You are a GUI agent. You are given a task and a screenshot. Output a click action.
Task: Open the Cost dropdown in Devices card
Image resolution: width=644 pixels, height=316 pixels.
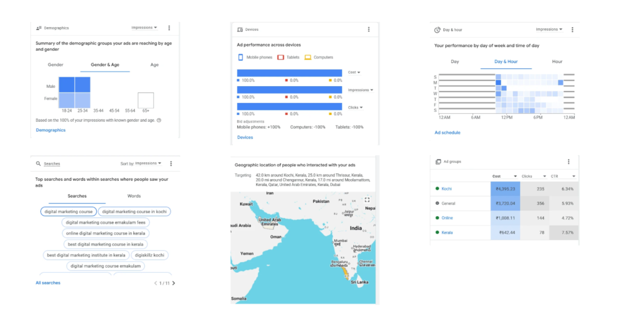pyautogui.click(x=354, y=72)
